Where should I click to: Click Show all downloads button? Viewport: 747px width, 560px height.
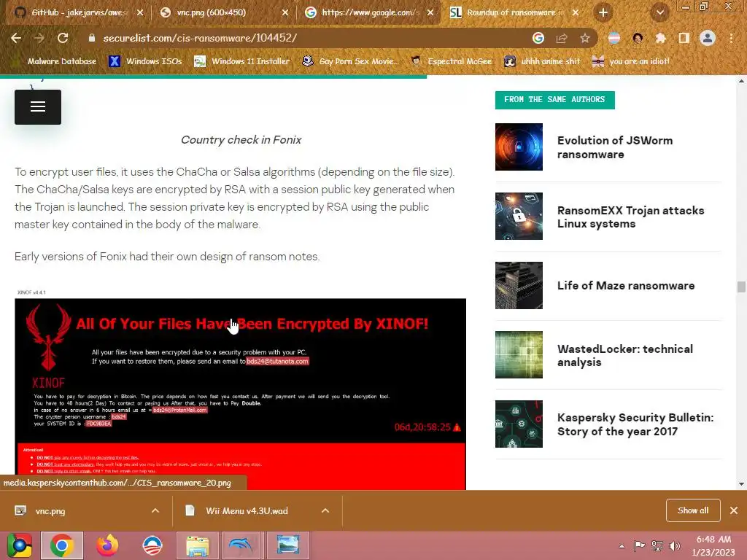(693, 510)
